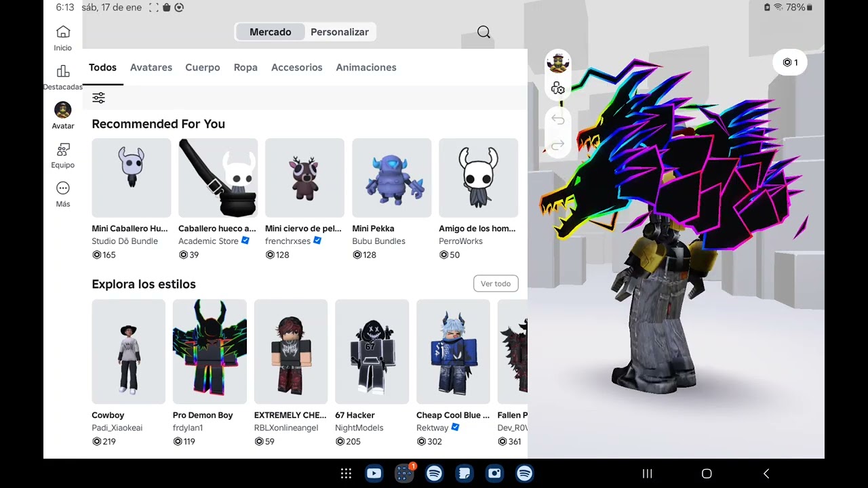Switch to the Mercado segment
This screenshot has width=868, height=488.
[x=270, y=32]
